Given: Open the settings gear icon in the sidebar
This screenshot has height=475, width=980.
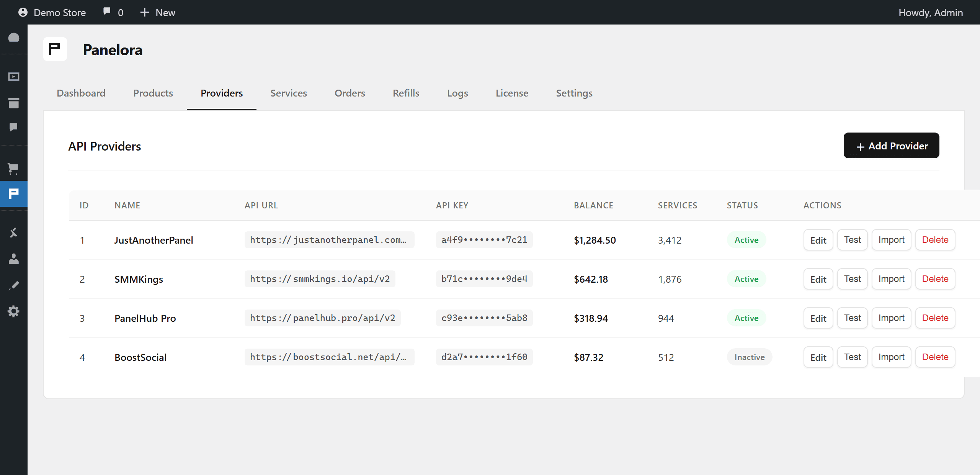Looking at the screenshot, I should (14, 311).
